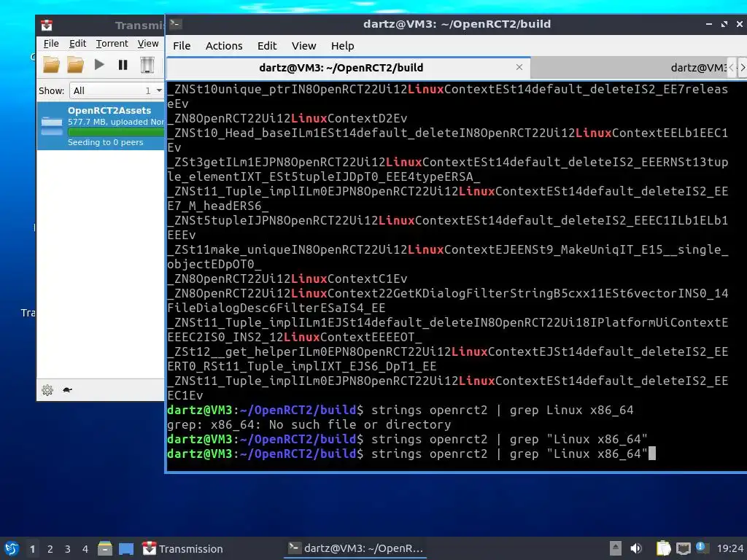Switch to virtual desktop 4
This screenshot has height=560, width=747.
[85, 549]
